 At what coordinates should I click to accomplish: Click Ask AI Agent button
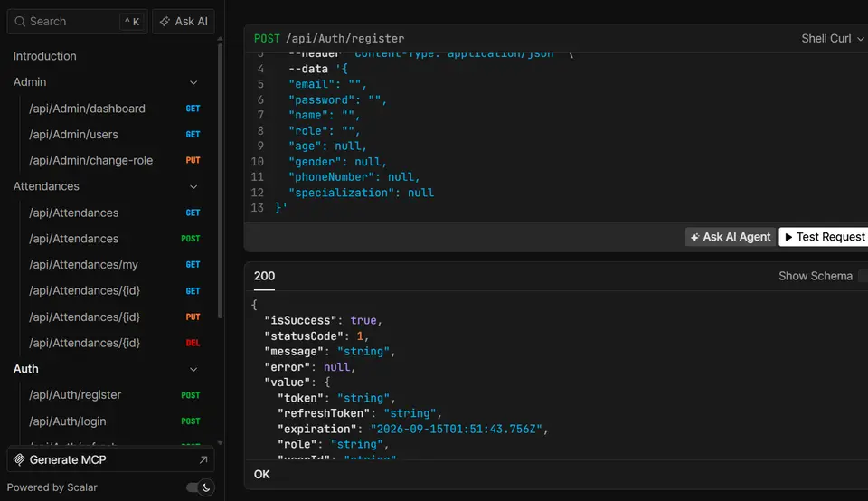click(731, 237)
